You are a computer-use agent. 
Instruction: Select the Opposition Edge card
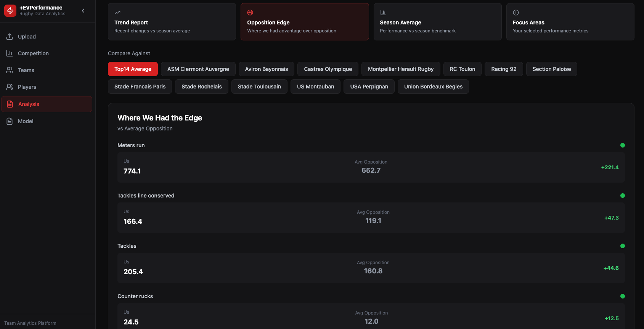click(305, 22)
